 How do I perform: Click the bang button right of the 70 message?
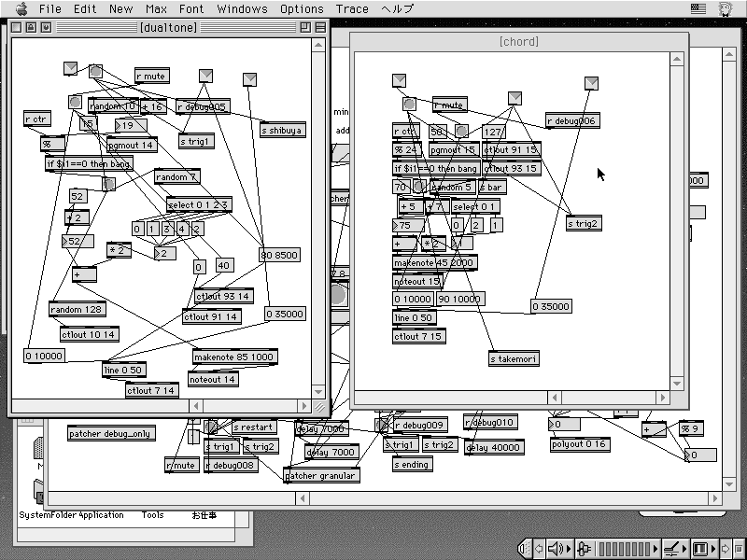[x=418, y=186]
